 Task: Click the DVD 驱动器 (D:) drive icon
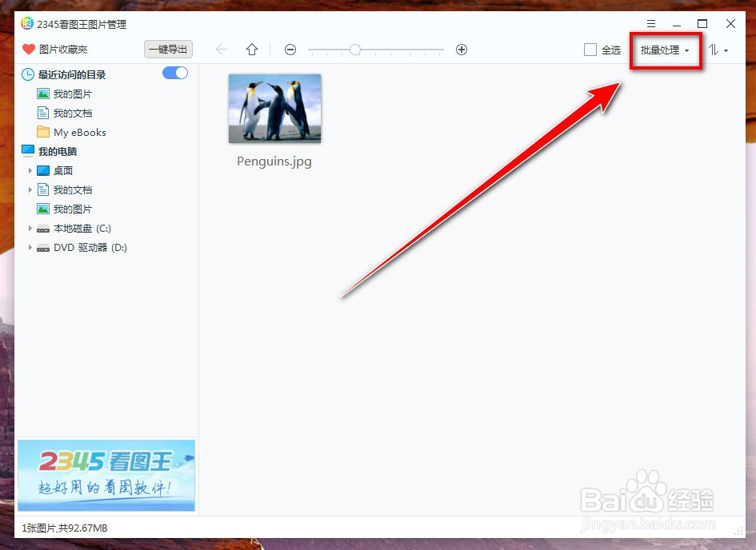[x=43, y=248]
